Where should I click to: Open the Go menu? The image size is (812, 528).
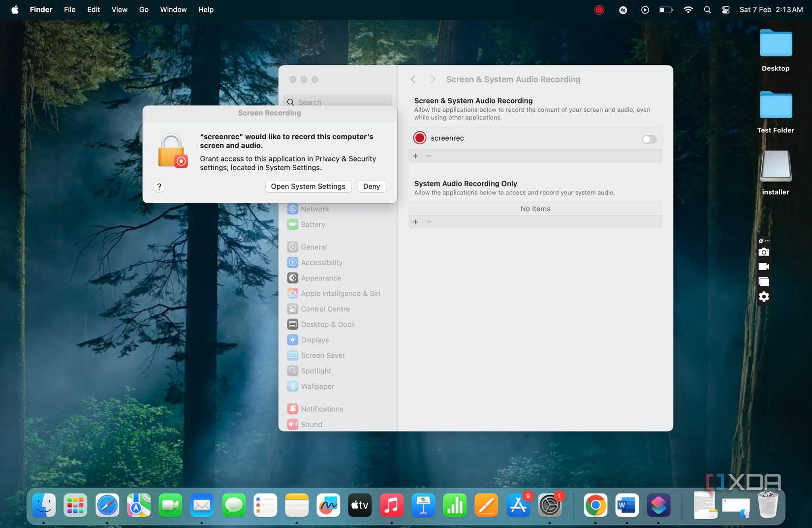pos(144,10)
